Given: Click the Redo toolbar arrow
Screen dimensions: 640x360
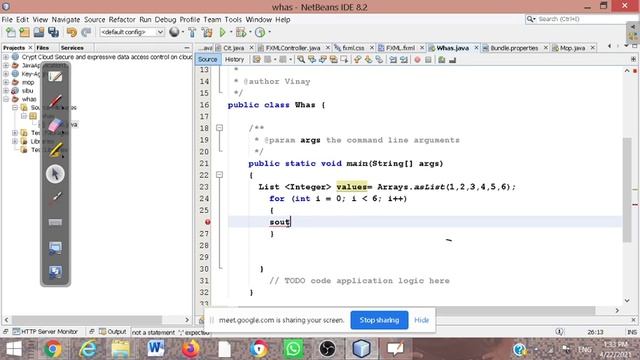Looking at the screenshot, I should tap(86, 32).
